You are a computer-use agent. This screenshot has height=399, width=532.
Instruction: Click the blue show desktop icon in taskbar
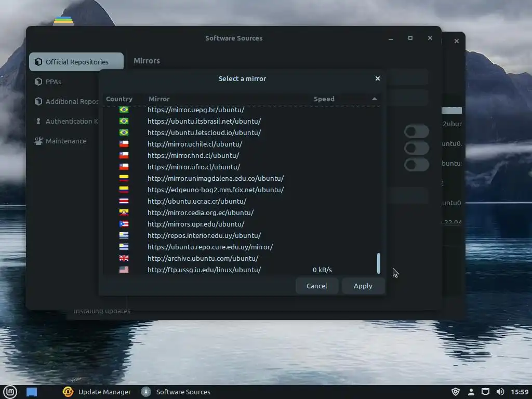click(x=32, y=392)
